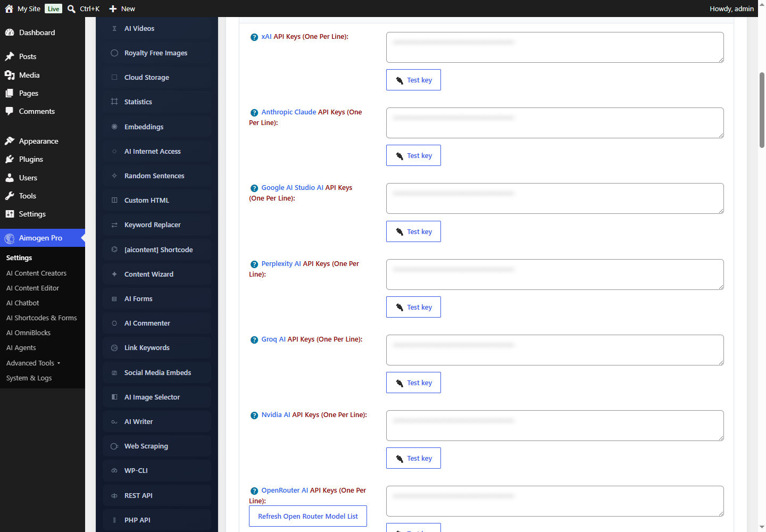Open the Social Media Embeds tab
This screenshot has width=766, height=532.
tap(157, 372)
